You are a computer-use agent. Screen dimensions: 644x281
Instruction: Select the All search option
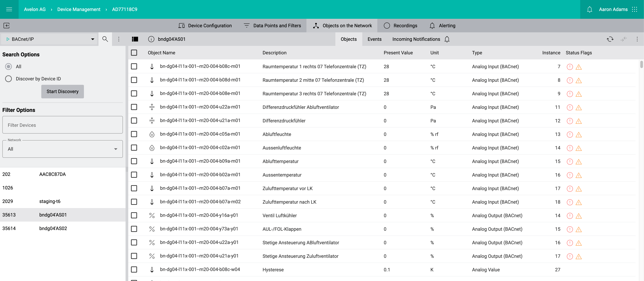coord(8,67)
